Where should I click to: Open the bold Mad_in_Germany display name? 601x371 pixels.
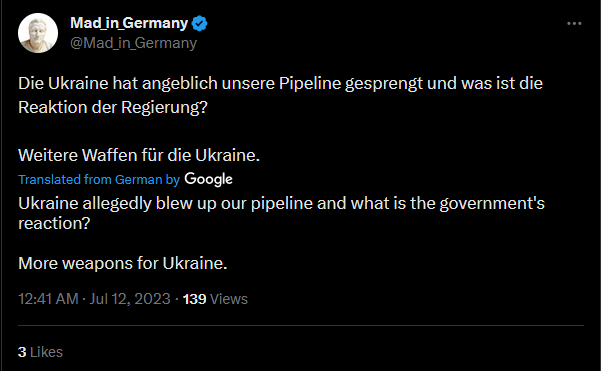[x=129, y=23]
